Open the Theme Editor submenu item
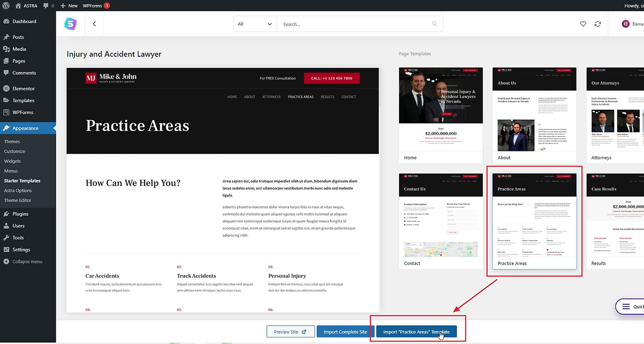This screenshot has height=344, width=644. pyautogui.click(x=18, y=200)
